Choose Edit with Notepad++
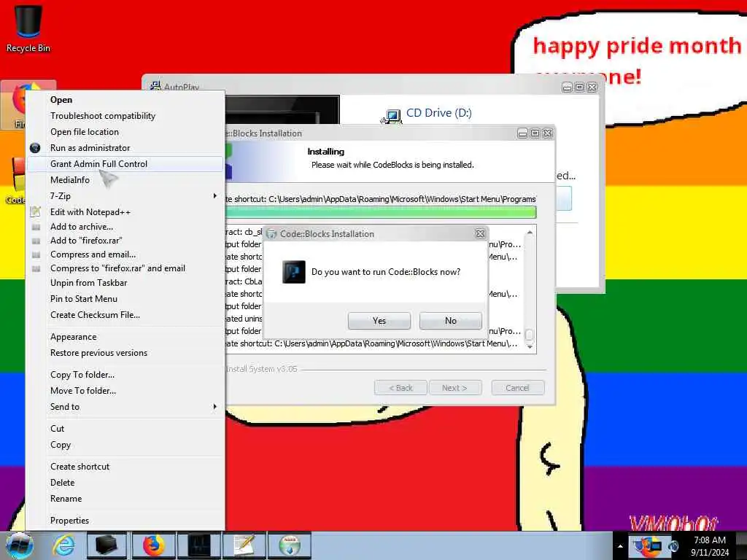Image resolution: width=747 pixels, height=560 pixels. (x=125, y=212)
